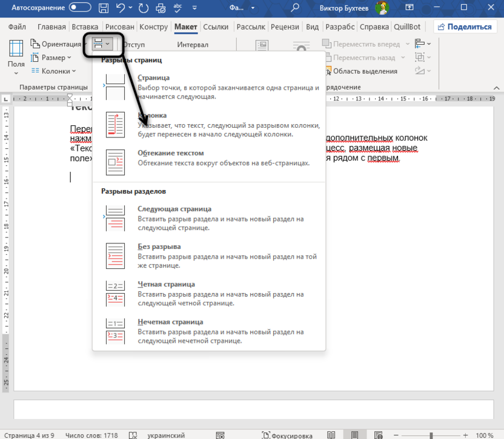Open the Ссылки ribbon tab
Viewport: 504px width, 439px height.
click(216, 27)
